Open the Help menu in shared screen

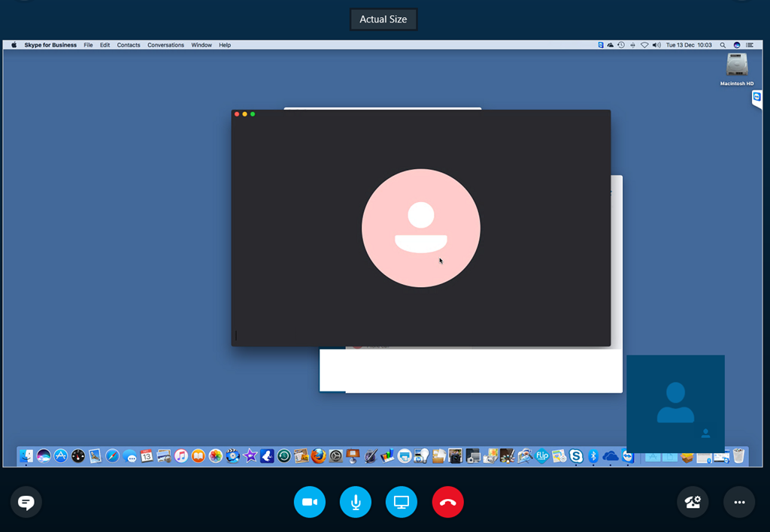(x=225, y=45)
